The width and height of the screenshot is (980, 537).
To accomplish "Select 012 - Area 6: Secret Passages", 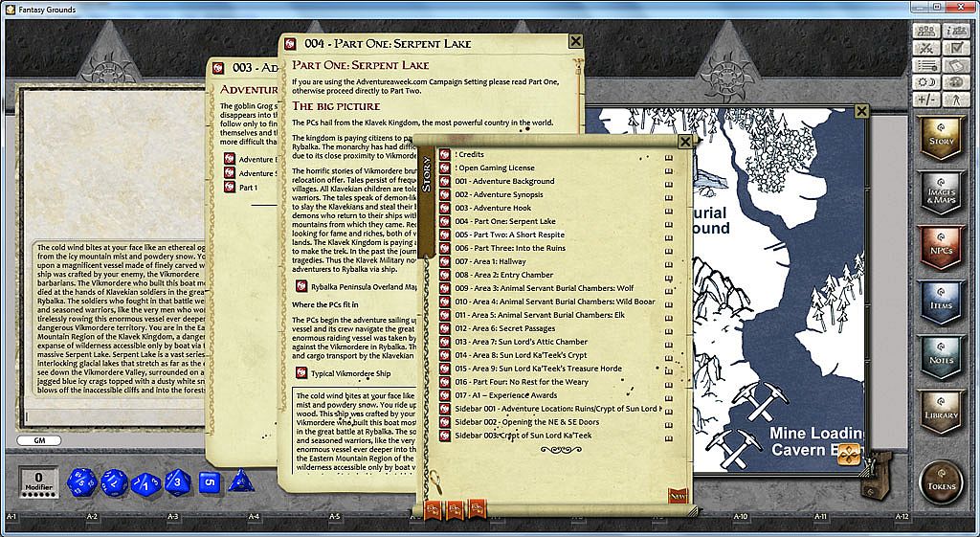I will click(505, 328).
